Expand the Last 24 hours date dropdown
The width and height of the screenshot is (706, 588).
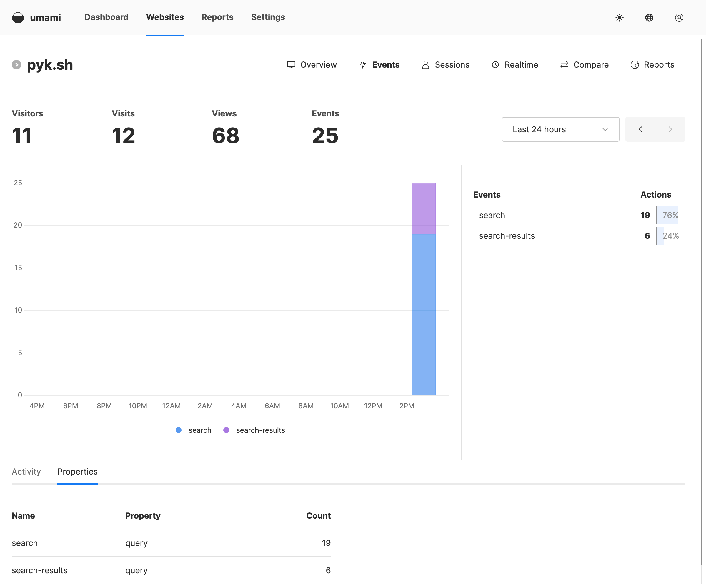pos(560,129)
